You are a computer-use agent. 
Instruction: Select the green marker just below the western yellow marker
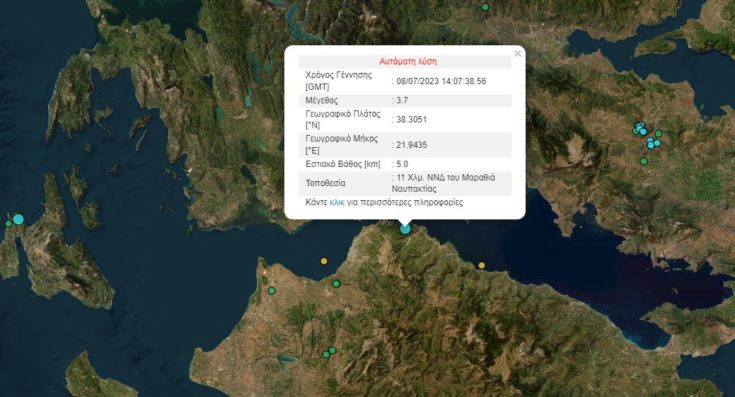[x=336, y=284]
